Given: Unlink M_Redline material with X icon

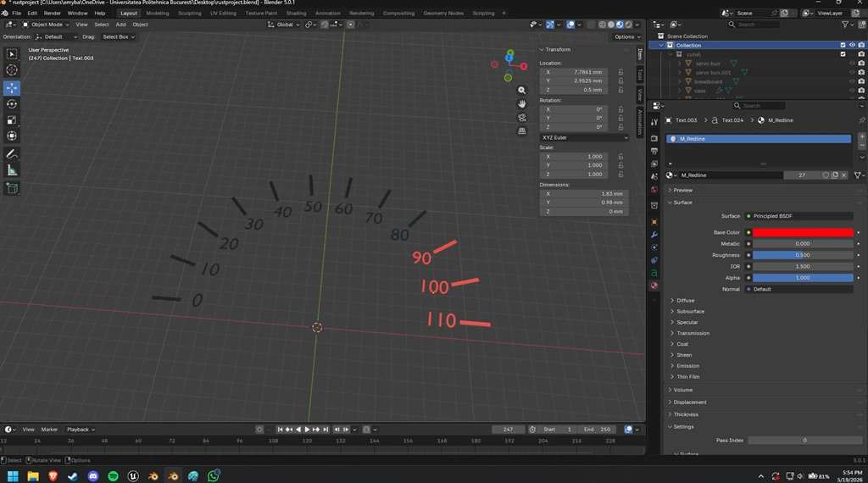Looking at the screenshot, I should 843,175.
